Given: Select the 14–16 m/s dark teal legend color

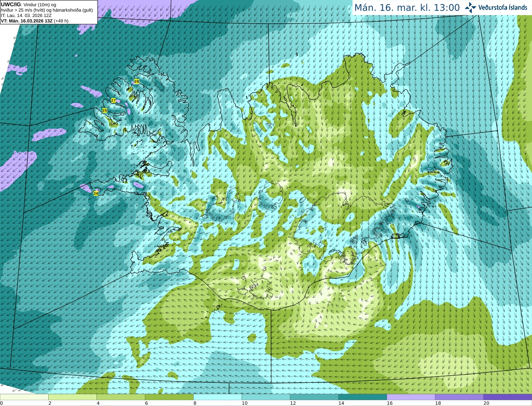Looking at the screenshot, I should tap(362, 397).
